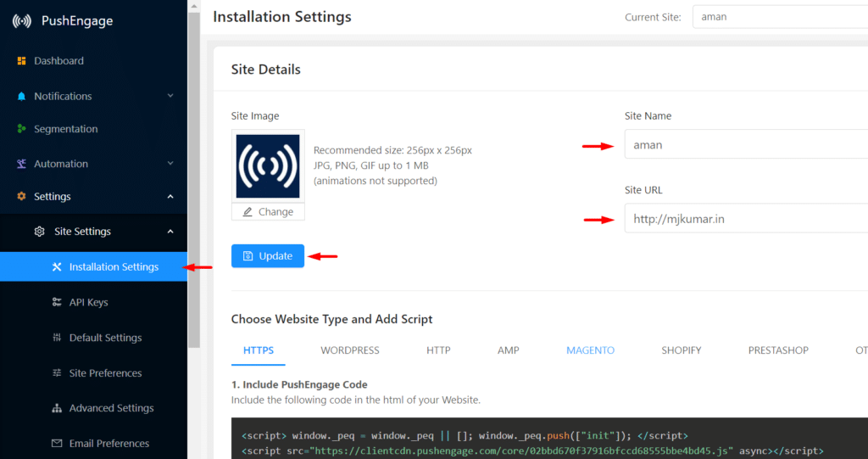868x459 pixels.
Task: Click the PushEngage brand name
Action: point(77,21)
